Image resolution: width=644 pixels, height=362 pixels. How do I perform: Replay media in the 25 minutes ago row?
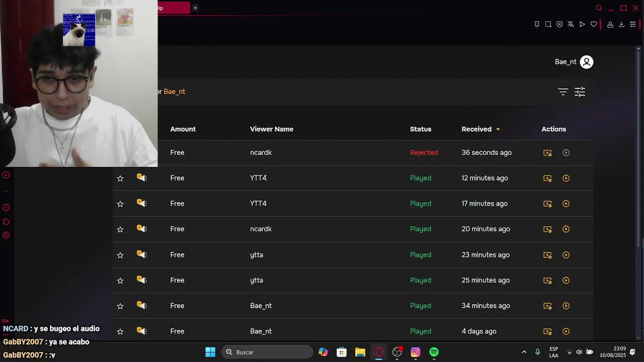566,281
